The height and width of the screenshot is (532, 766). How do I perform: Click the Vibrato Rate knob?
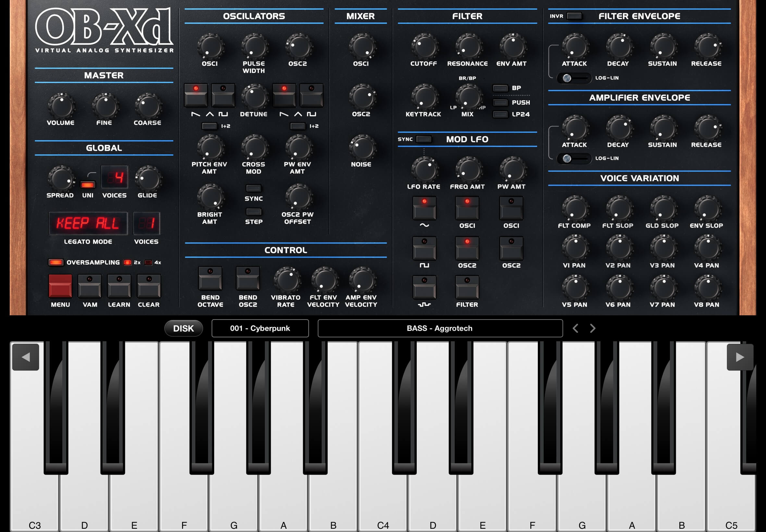coord(287,280)
